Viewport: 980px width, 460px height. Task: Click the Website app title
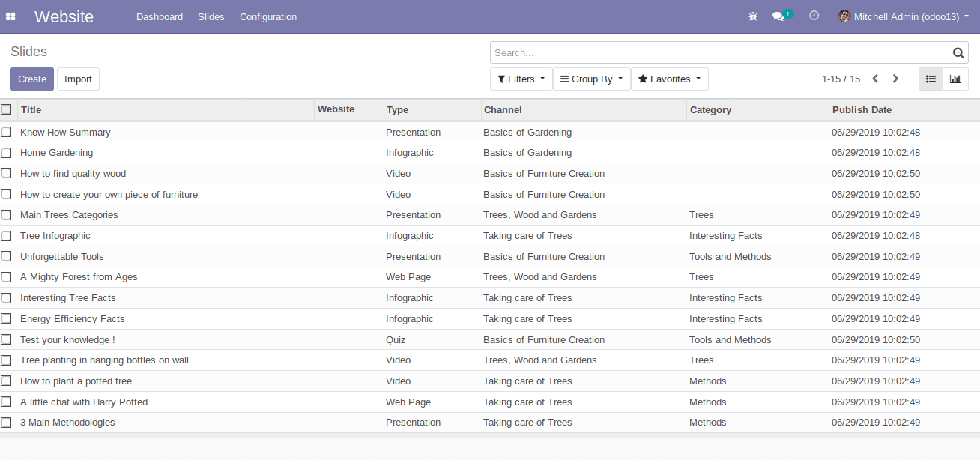(64, 16)
